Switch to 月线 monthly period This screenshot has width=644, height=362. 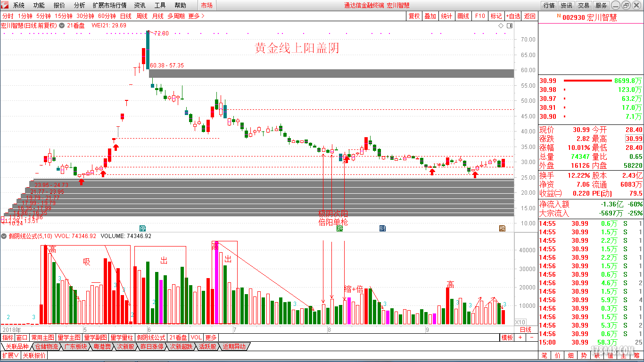pos(157,16)
